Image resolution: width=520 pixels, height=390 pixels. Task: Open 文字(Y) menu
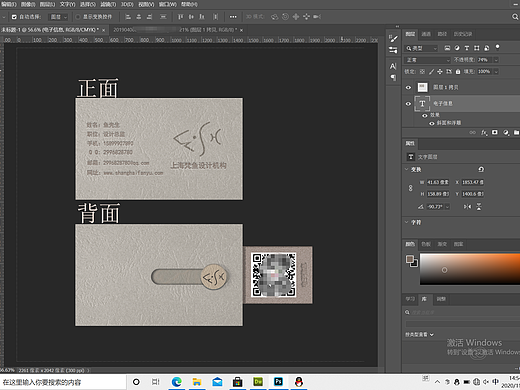67,4
